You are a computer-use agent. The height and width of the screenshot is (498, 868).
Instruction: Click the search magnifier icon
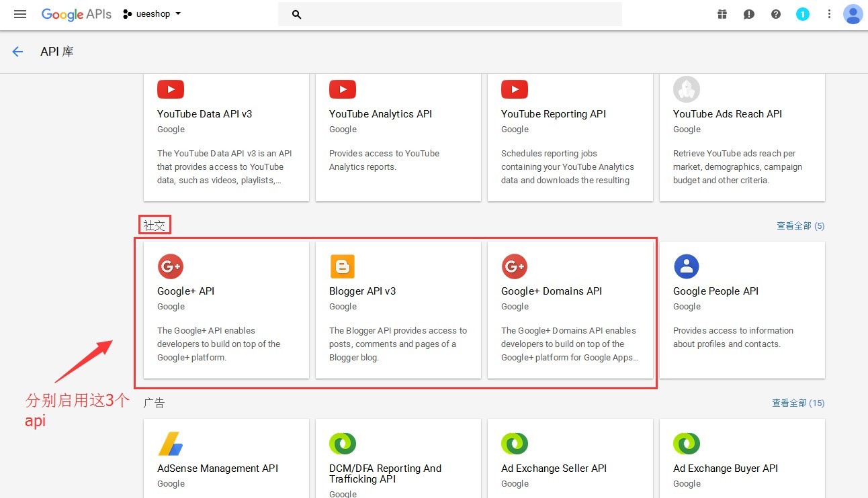coord(296,14)
